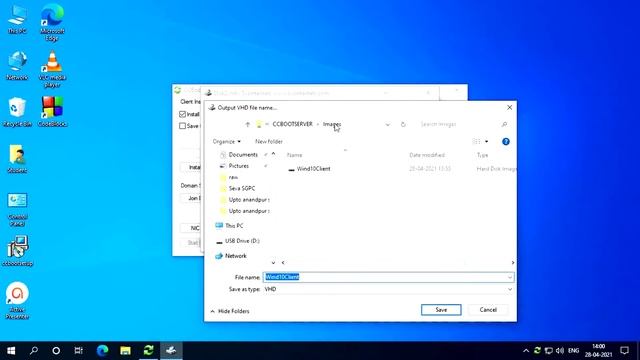640x360 pixels.
Task: Launch VLC media player shortcut
Action: pos(52,69)
